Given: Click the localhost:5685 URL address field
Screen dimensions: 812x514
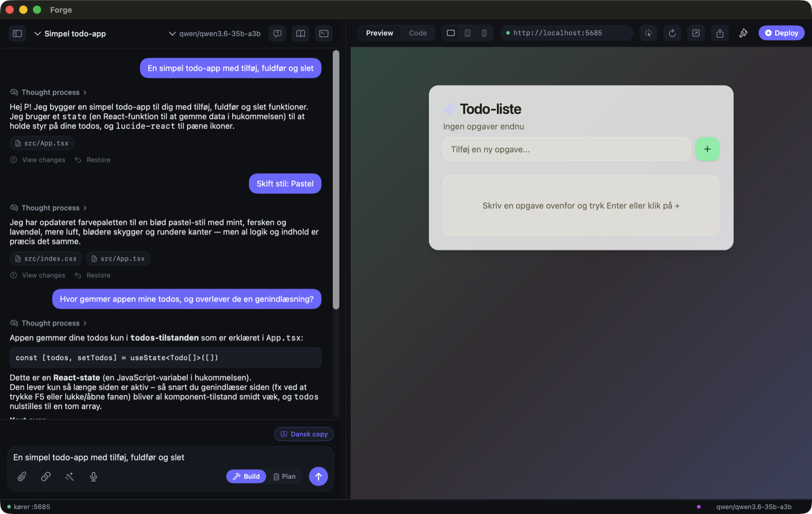Looking at the screenshot, I should [x=566, y=33].
